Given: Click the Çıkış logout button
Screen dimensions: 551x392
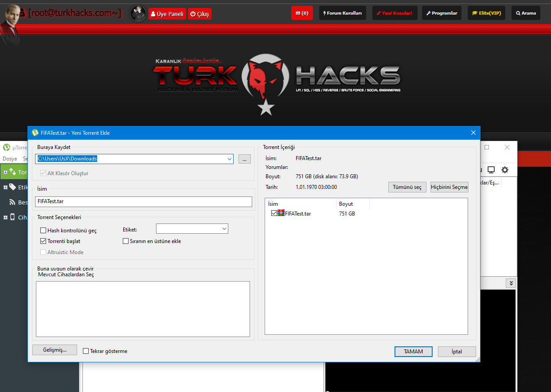Looking at the screenshot, I should tap(199, 14).
